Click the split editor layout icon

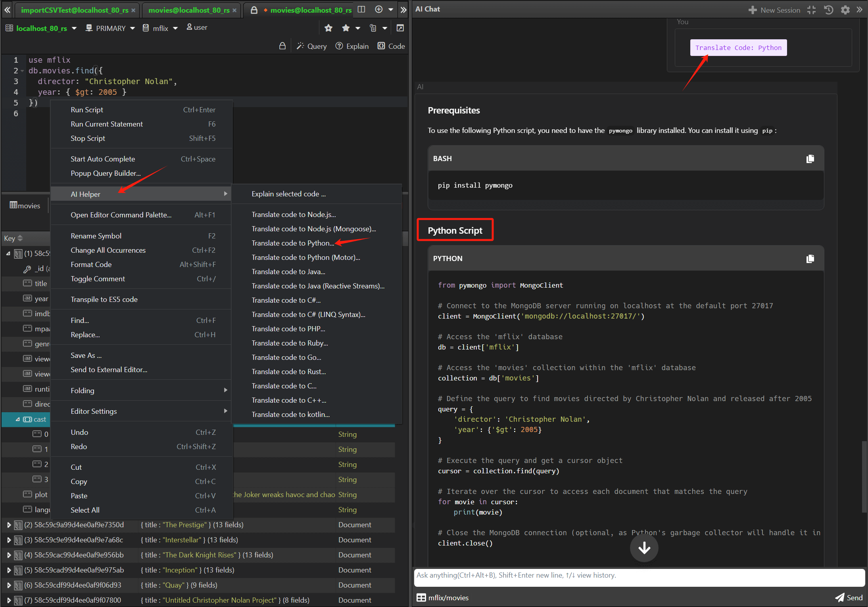[361, 9]
